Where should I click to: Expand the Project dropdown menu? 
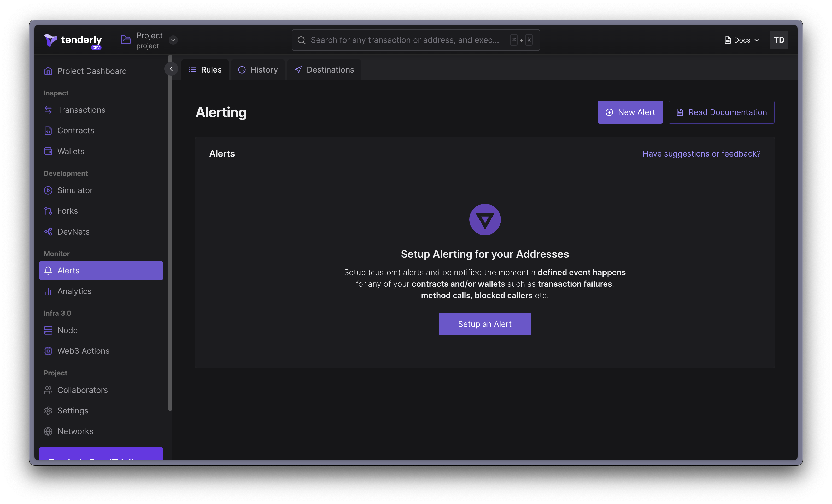click(172, 40)
